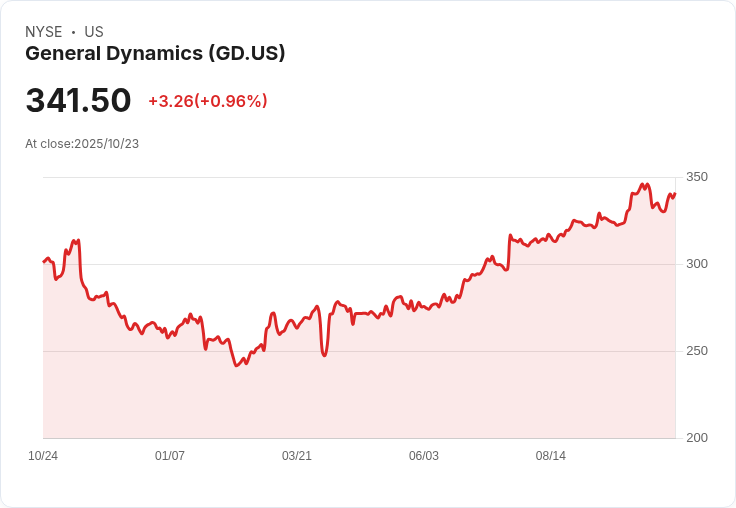Viewport: 736px width, 508px height.
Task: Click the dot separator between NYSE and US
Action: [x=73, y=32]
